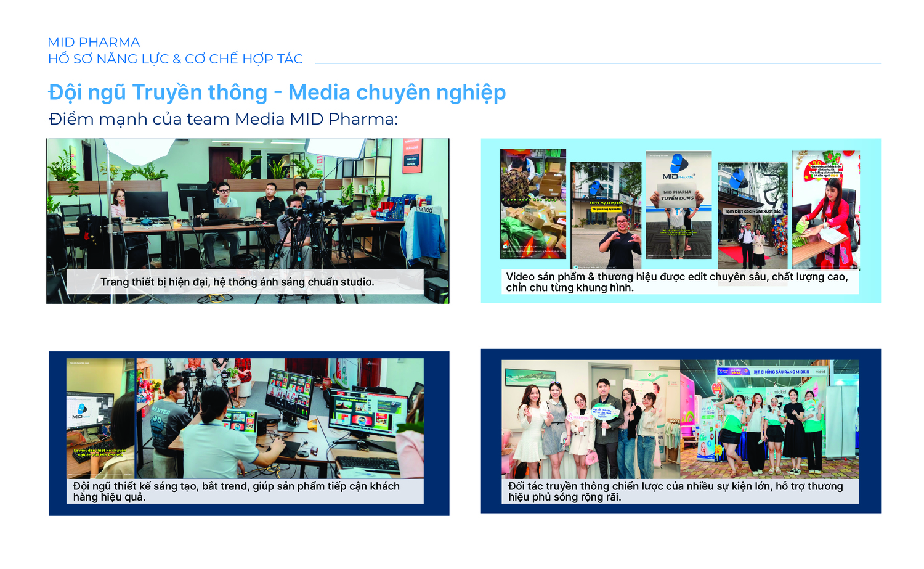Image resolution: width=924 pixels, height=569 pixels.
Task: Select the subtitle 'Điểm mạnh của team Media MID Pharma'
Action: click(223, 119)
